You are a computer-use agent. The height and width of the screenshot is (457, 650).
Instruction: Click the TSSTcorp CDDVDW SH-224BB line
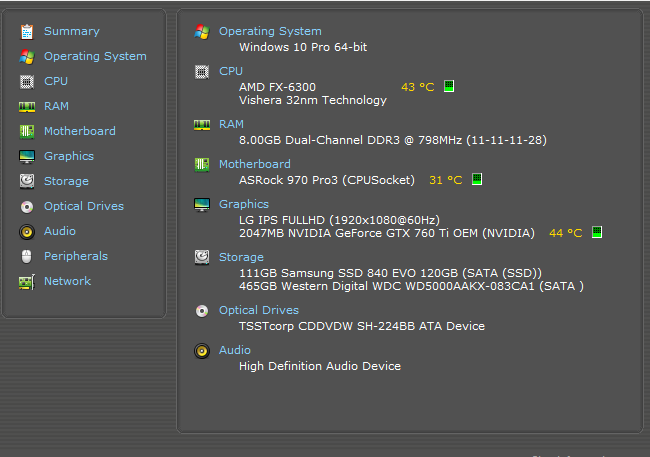click(x=362, y=326)
